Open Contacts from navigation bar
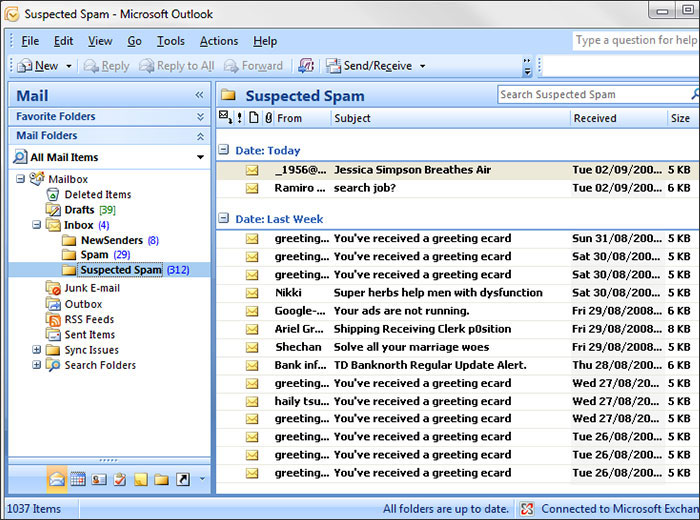This screenshot has width=700, height=520. [99, 479]
